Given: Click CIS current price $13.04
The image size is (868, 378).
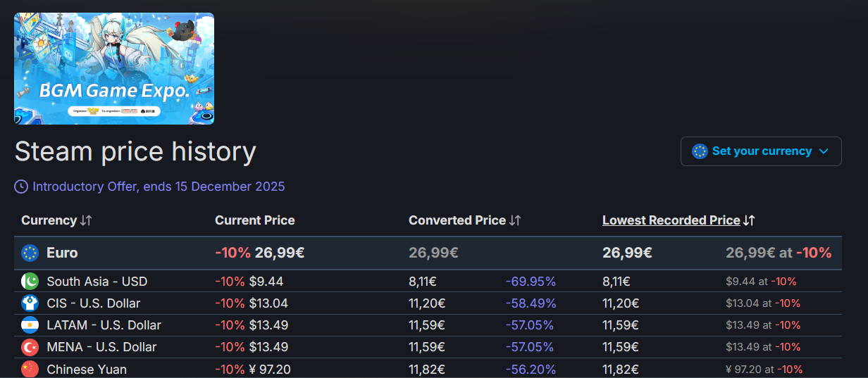Looking at the screenshot, I should pos(268,303).
